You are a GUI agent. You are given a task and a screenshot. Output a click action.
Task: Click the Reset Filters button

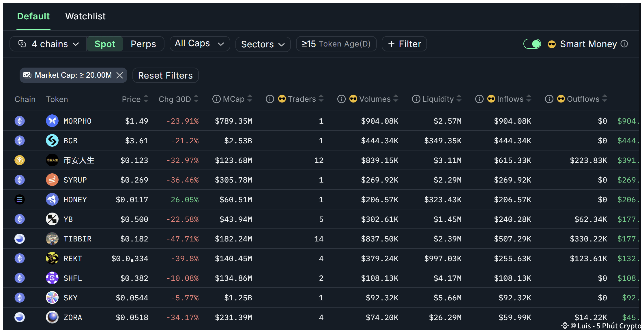point(165,75)
